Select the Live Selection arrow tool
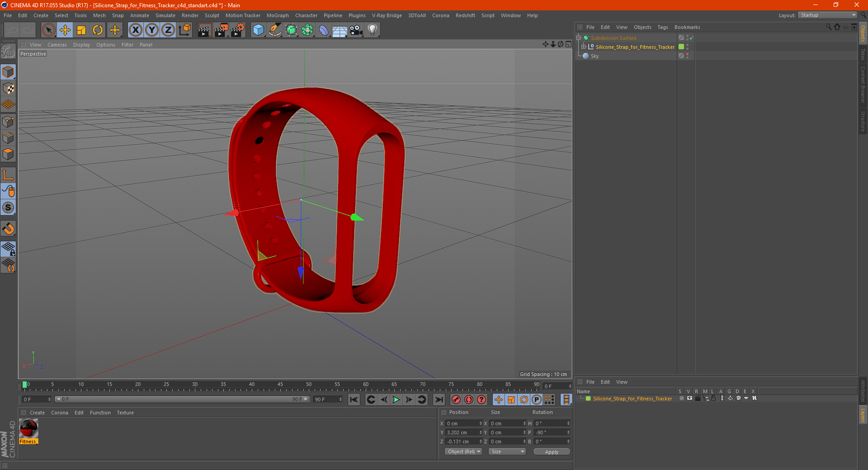Image resolution: width=868 pixels, height=470 pixels. pos(48,30)
